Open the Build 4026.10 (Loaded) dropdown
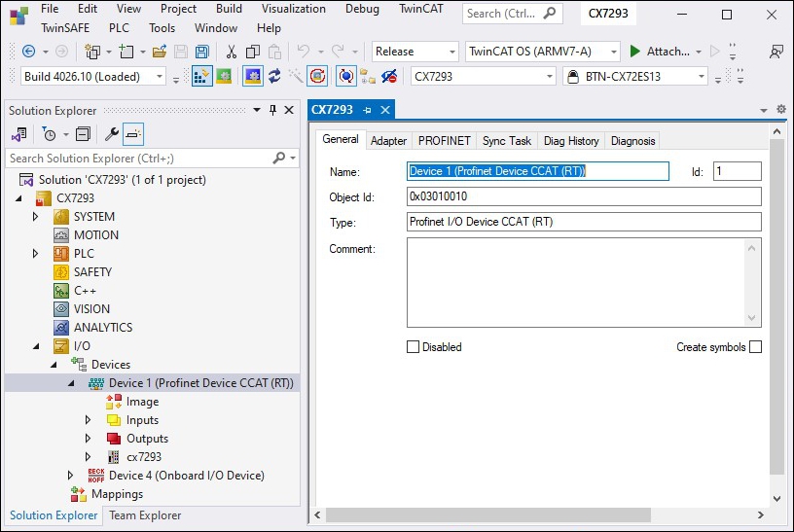 160,77
